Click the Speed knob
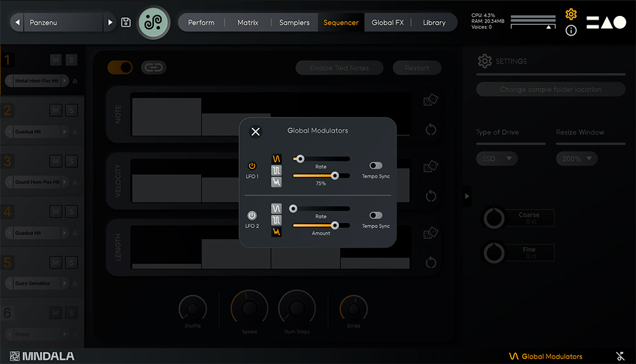The image size is (636, 364). pos(249,309)
